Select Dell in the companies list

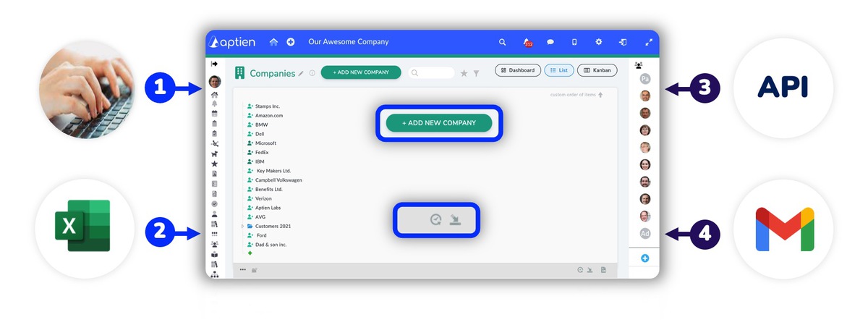click(260, 134)
